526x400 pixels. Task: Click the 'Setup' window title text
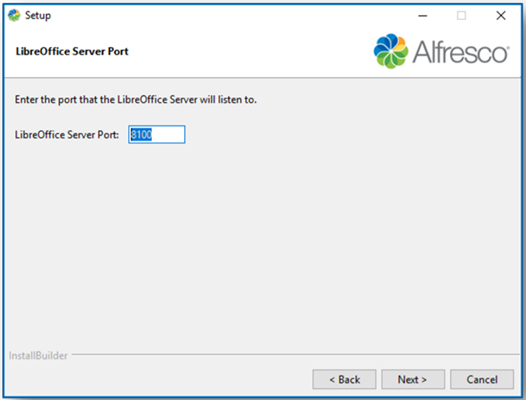pyautogui.click(x=38, y=15)
